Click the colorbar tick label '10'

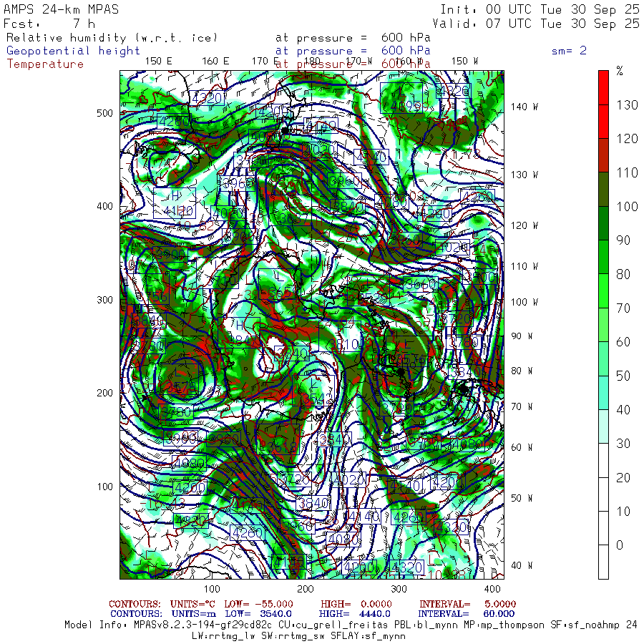[x=623, y=512]
